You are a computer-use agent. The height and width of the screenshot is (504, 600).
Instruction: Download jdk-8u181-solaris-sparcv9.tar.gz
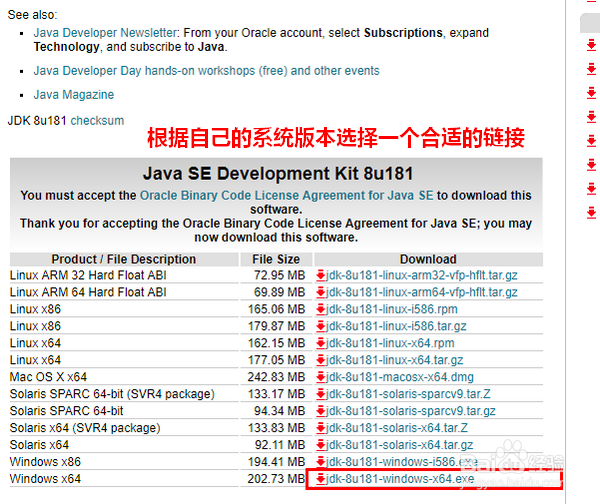411,411
